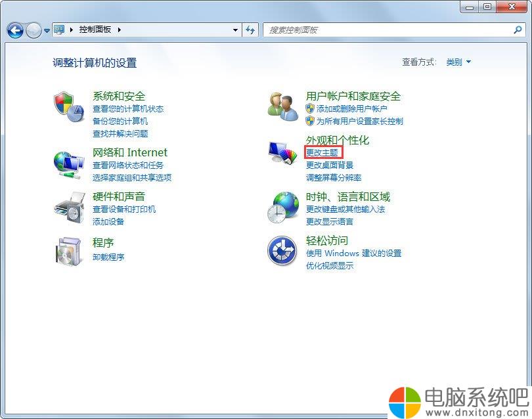This screenshot has height=419, width=532.
Task: Open 外观和个性化 category
Action: click(x=337, y=140)
